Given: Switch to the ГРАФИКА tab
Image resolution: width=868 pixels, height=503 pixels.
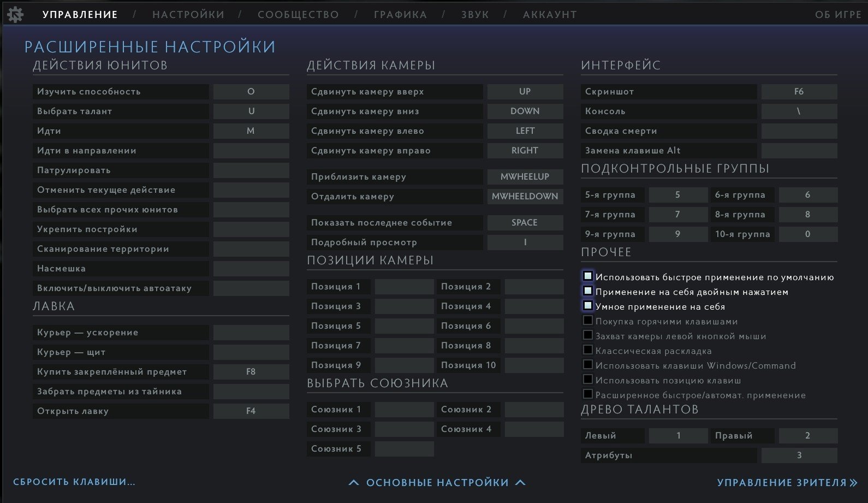Looking at the screenshot, I should pyautogui.click(x=400, y=15).
